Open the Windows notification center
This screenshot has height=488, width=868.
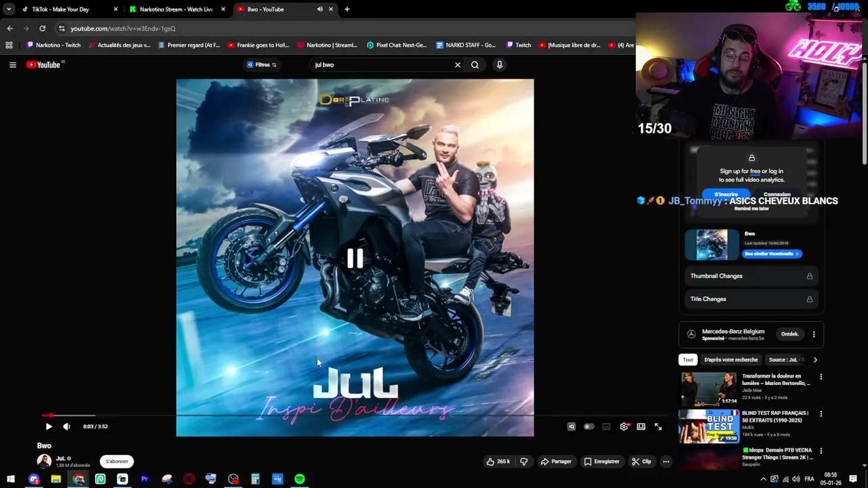(x=854, y=479)
